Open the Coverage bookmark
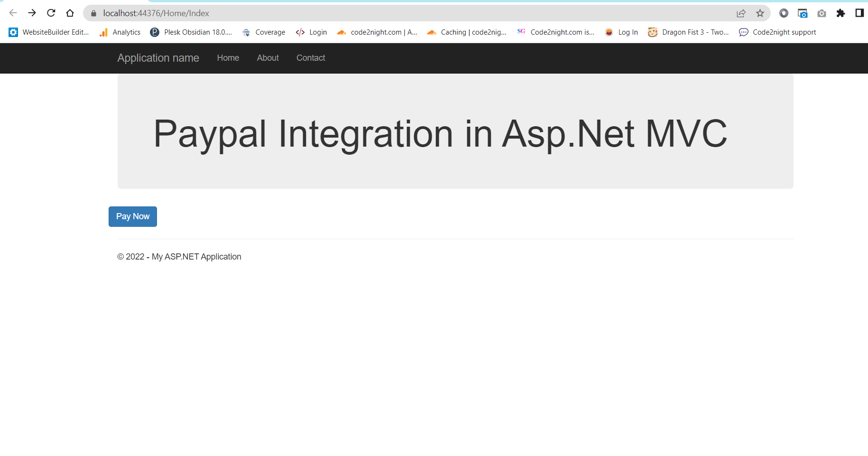Image resolution: width=868 pixels, height=456 pixels. (264, 32)
